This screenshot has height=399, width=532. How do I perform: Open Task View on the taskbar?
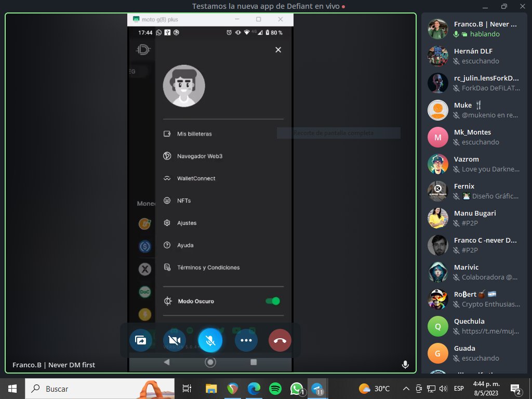click(187, 389)
